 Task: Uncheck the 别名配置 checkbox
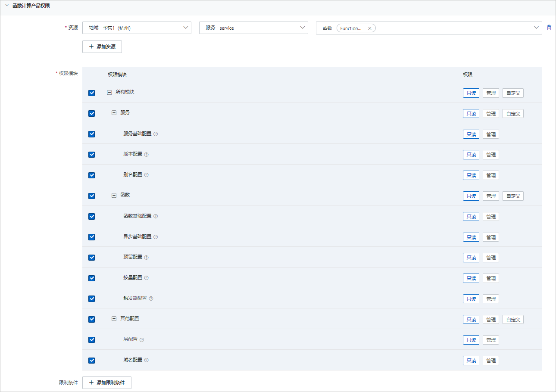pyautogui.click(x=91, y=175)
